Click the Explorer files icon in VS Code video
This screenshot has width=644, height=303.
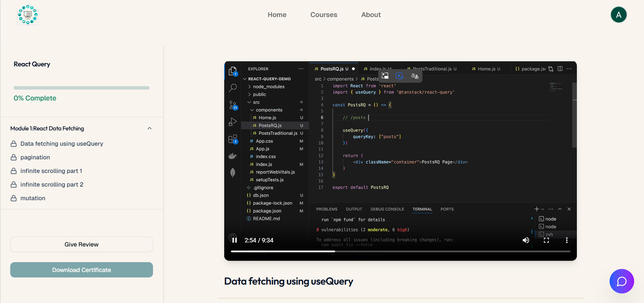[233, 71]
